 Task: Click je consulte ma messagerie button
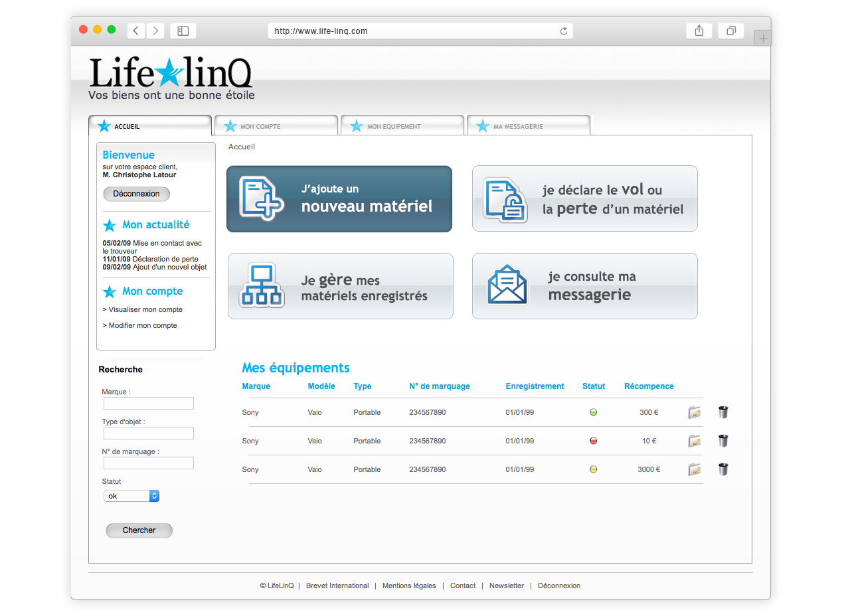pos(585,286)
